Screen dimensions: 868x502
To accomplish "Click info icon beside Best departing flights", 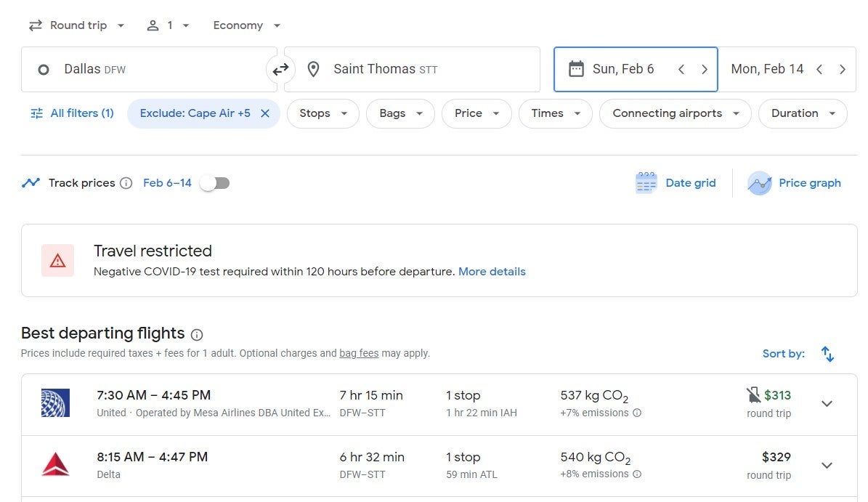I will point(197,334).
